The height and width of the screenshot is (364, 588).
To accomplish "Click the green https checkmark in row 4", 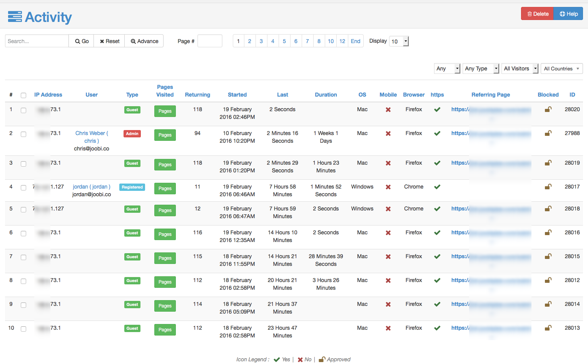I will point(437,187).
